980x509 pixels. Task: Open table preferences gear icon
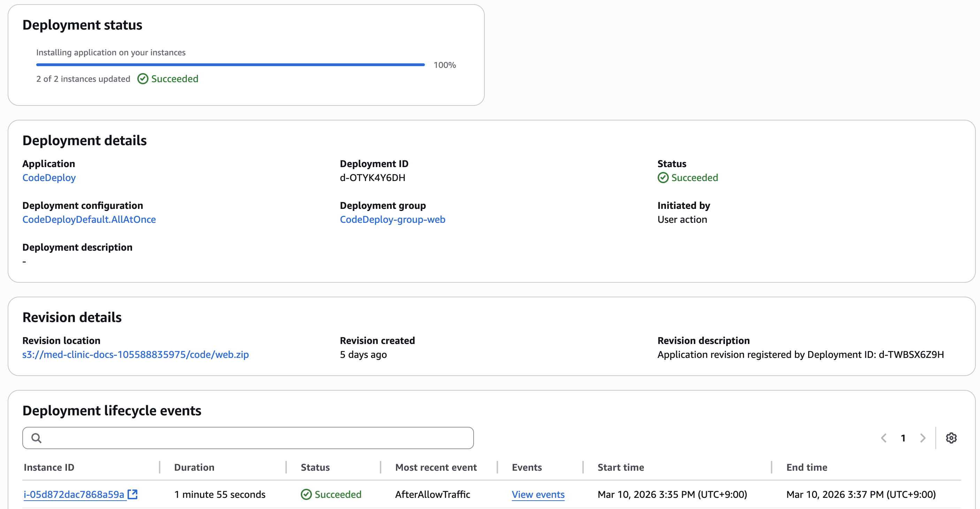click(951, 438)
